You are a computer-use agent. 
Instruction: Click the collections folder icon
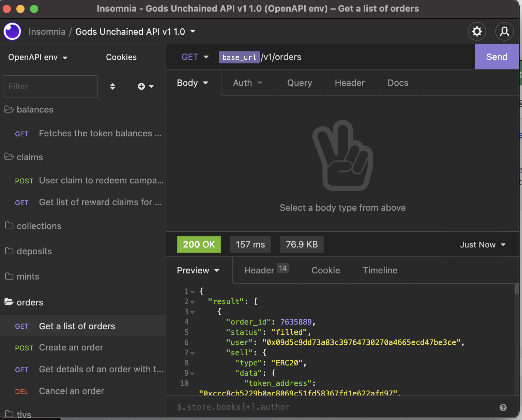click(x=9, y=225)
